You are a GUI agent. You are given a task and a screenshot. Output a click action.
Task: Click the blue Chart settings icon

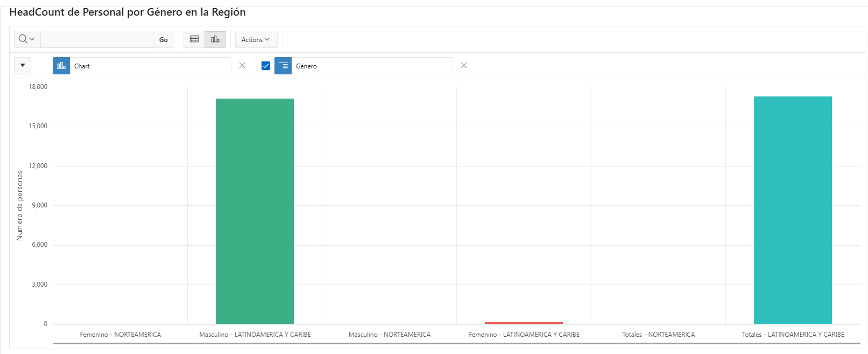pos(61,66)
